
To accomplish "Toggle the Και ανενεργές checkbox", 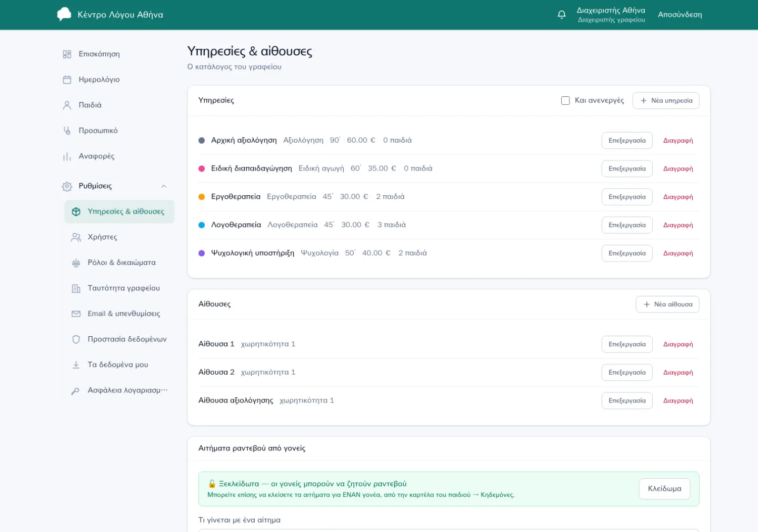I will point(565,101).
